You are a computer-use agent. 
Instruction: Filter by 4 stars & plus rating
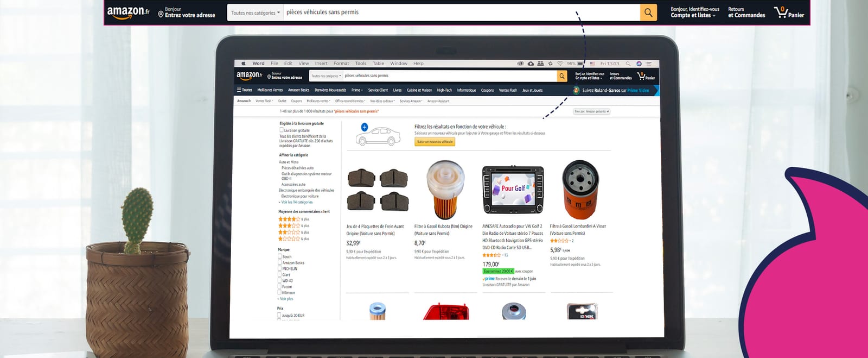[x=293, y=219]
